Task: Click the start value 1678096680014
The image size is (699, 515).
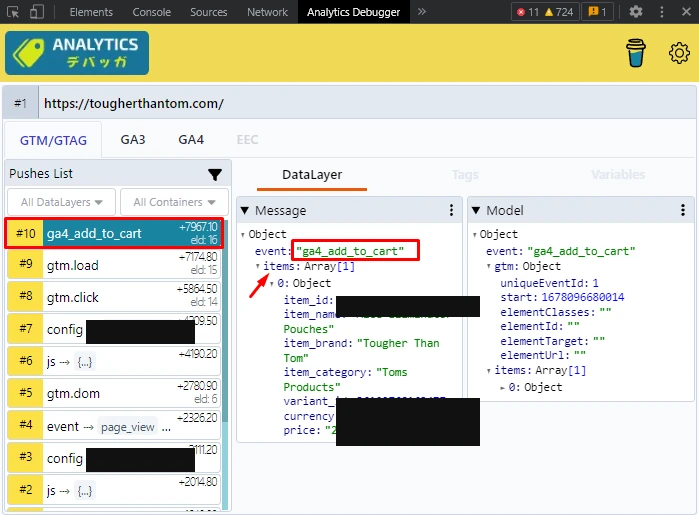Action: click(x=583, y=297)
